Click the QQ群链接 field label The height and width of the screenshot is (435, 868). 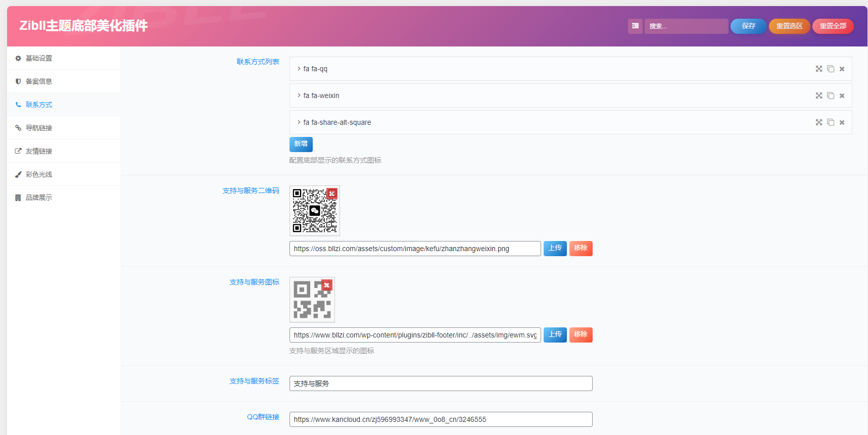tap(263, 417)
